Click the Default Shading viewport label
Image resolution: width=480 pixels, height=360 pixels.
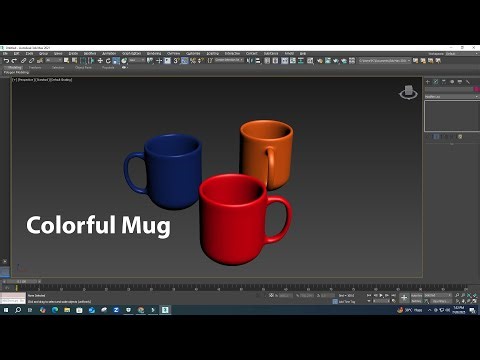[61, 80]
